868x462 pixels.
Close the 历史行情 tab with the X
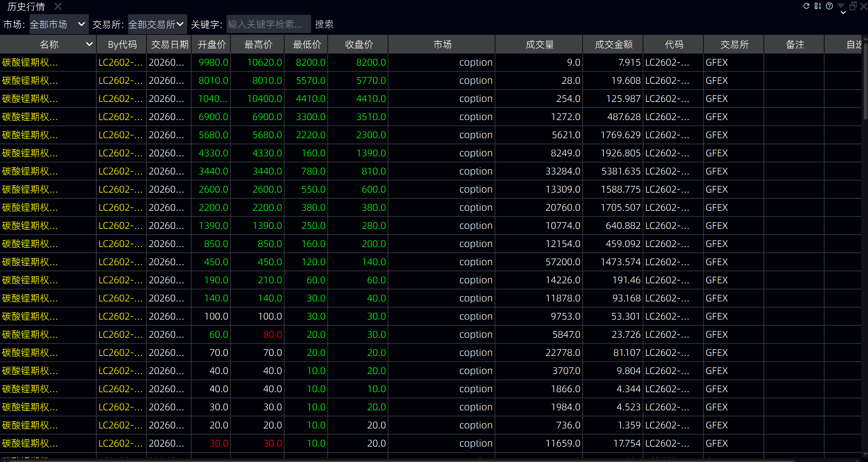tap(58, 6)
